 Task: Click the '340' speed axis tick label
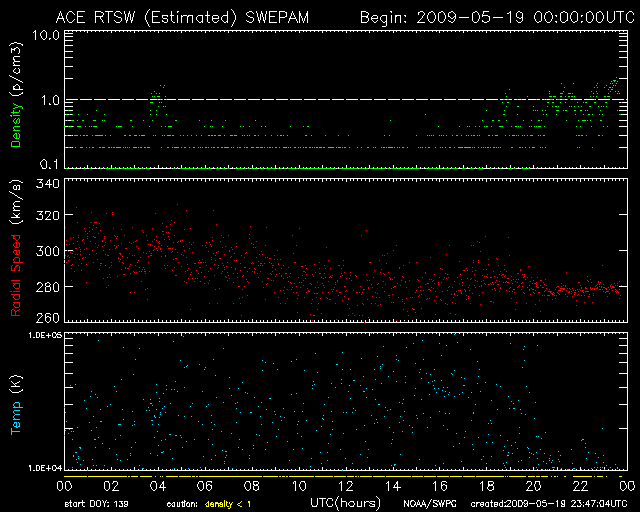coord(47,183)
